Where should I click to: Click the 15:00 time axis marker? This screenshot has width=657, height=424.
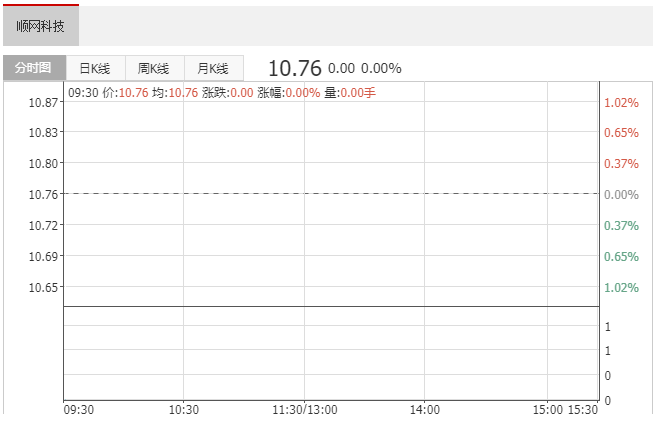pos(548,410)
